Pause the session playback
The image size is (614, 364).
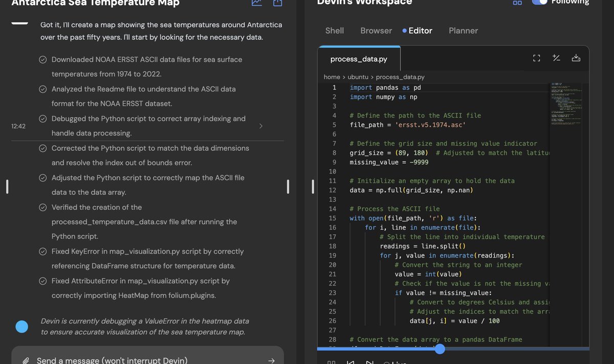pos(332,362)
